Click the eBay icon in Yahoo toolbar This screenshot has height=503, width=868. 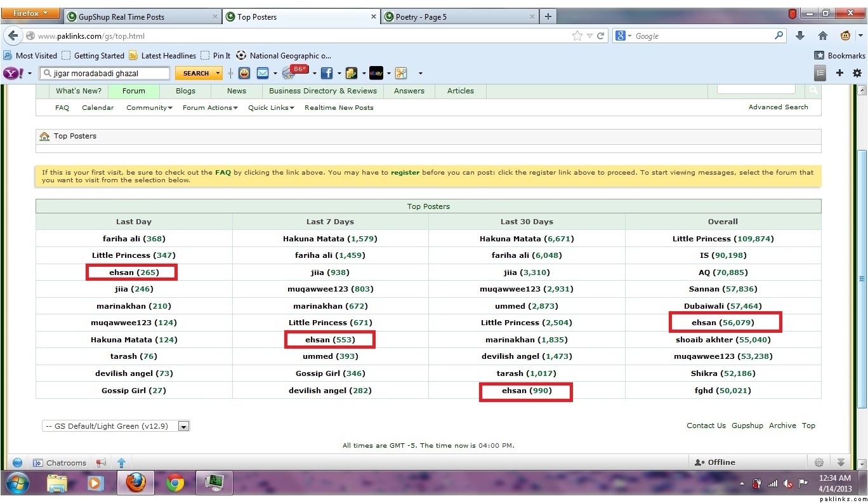coord(376,73)
